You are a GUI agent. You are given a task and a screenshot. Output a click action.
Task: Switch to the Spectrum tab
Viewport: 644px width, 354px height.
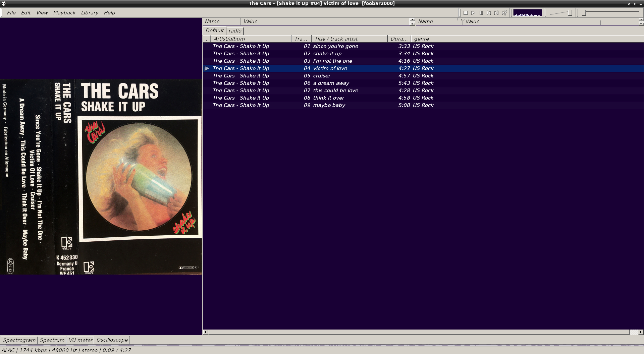tap(52, 340)
